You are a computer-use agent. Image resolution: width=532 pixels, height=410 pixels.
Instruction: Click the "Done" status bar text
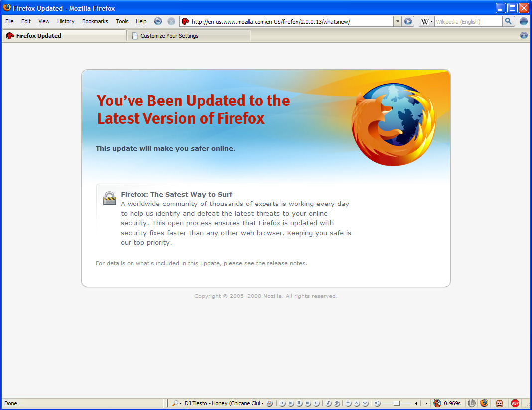point(10,403)
